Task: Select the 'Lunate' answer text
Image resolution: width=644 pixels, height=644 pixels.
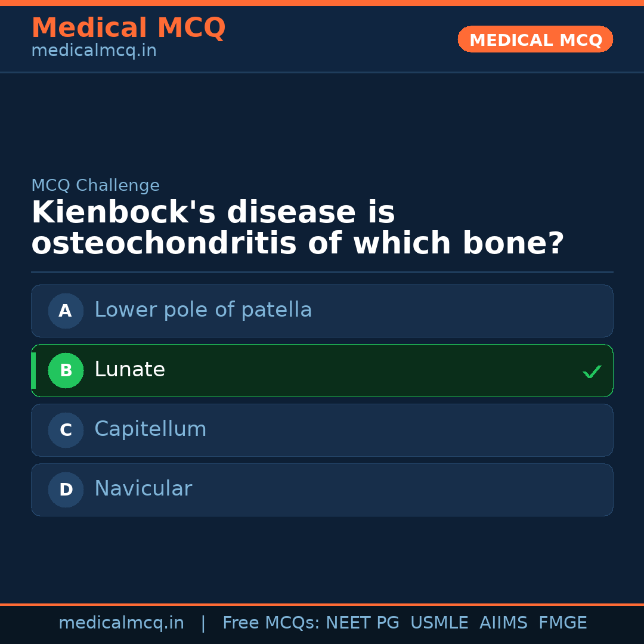Action: 129,370
